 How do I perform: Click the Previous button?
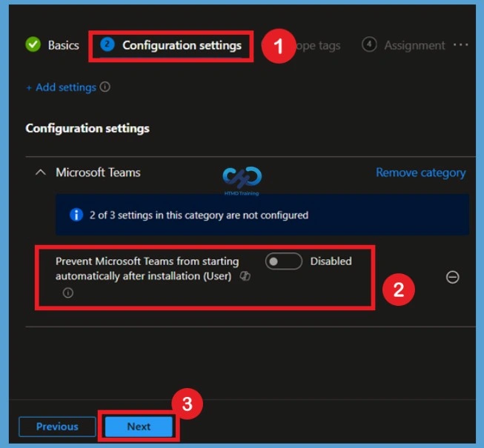[57, 427]
